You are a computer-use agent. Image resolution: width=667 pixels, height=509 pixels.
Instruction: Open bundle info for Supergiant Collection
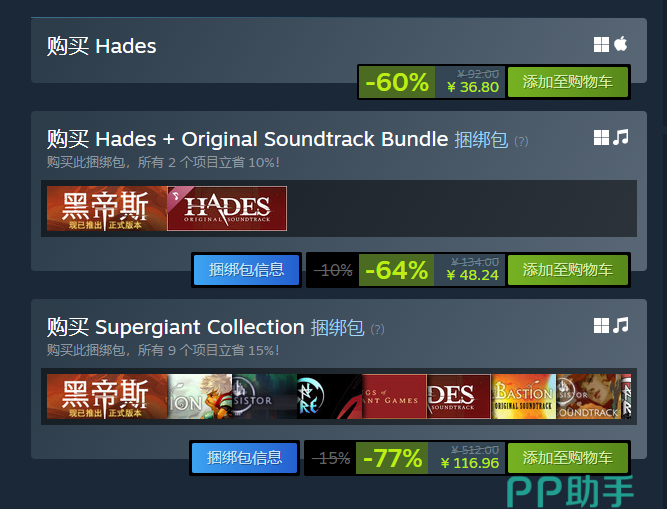[245, 458]
